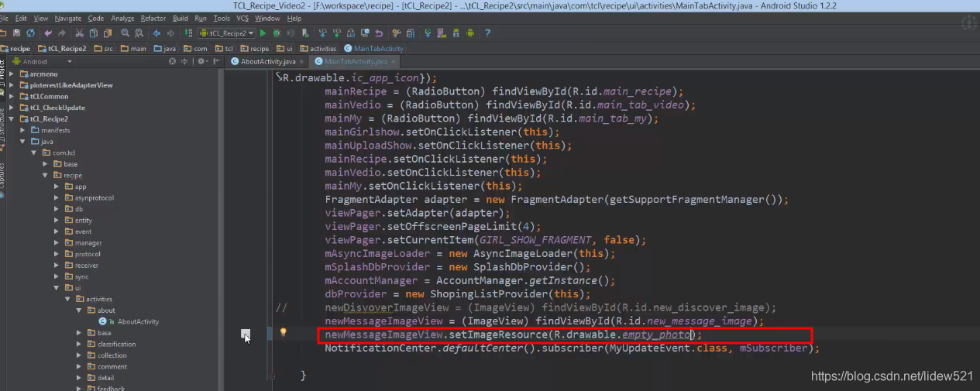Expand the pinterestLikeAdapterView module

click(x=12, y=85)
